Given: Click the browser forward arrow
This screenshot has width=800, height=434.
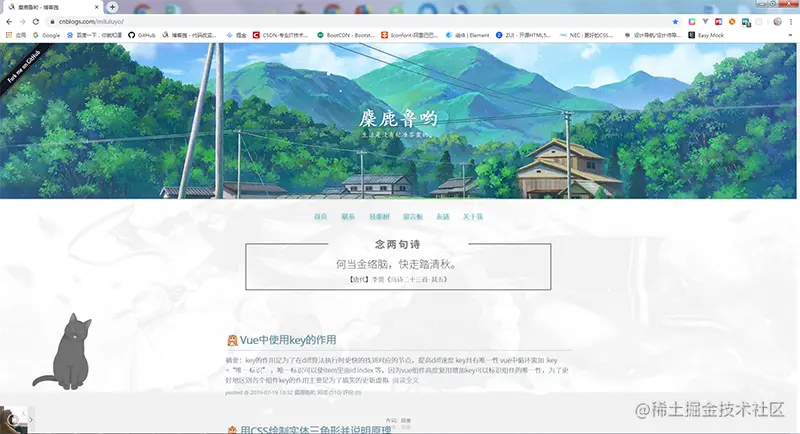Looking at the screenshot, I should coord(22,21).
